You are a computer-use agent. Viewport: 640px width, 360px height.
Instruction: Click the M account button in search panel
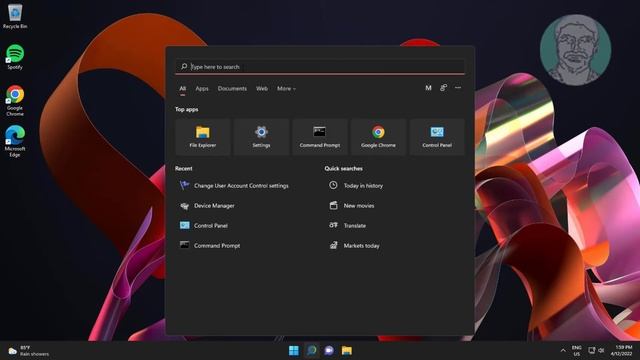428,88
